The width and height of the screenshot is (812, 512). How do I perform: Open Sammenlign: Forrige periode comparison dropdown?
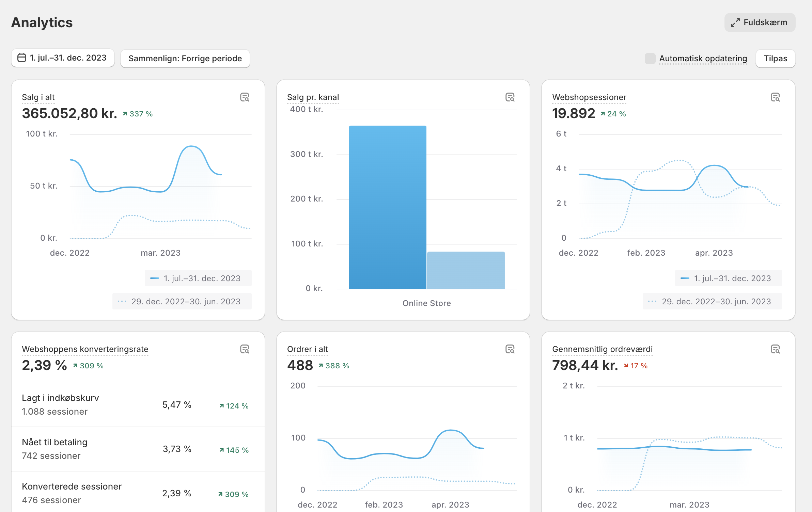(185, 59)
